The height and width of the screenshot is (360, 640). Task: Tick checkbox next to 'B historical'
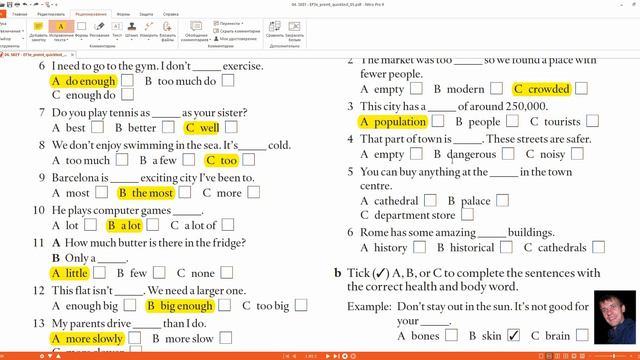click(506, 247)
